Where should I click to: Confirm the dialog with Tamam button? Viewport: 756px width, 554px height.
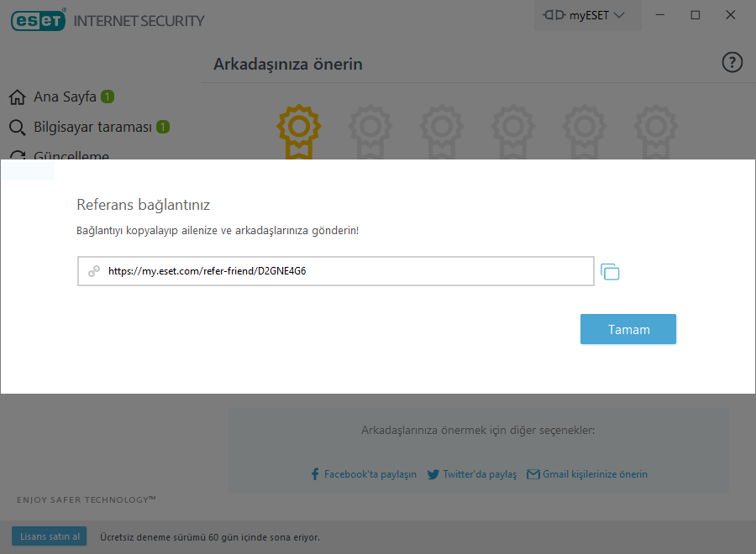(627, 329)
